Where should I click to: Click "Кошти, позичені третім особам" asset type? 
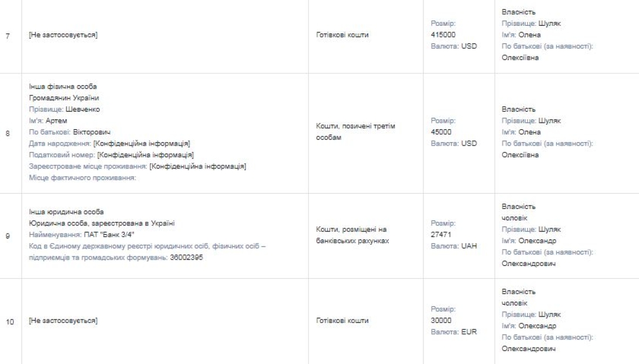[x=353, y=133]
